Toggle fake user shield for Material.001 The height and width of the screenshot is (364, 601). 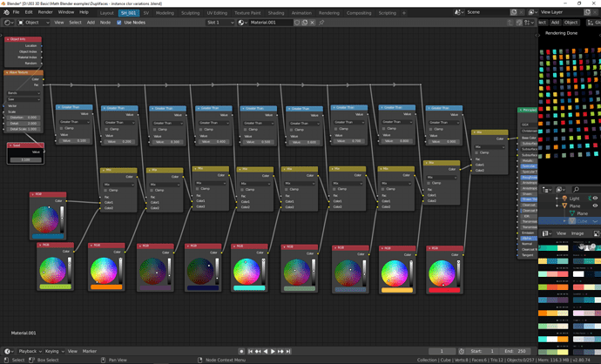(297, 23)
